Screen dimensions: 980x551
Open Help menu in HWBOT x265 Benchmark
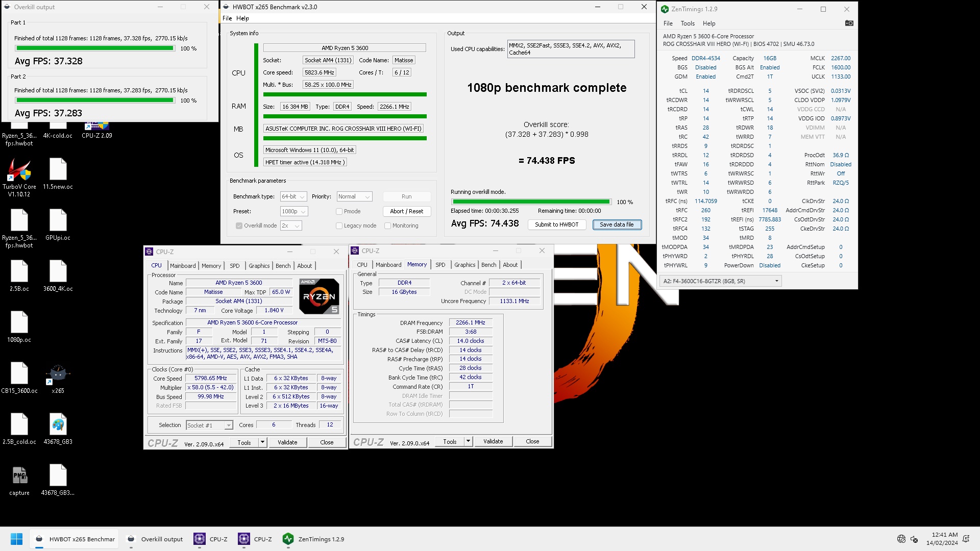click(x=242, y=18)
